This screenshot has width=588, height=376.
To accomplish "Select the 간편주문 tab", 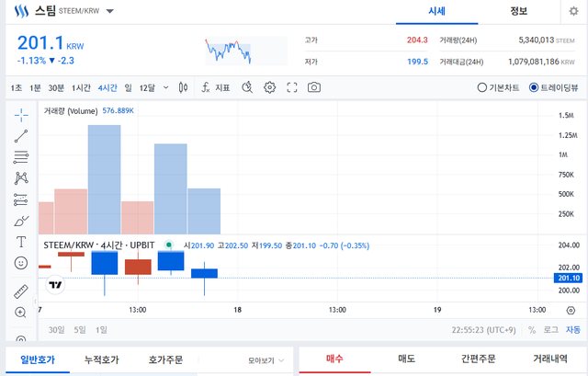I will [x=478, y=359].
